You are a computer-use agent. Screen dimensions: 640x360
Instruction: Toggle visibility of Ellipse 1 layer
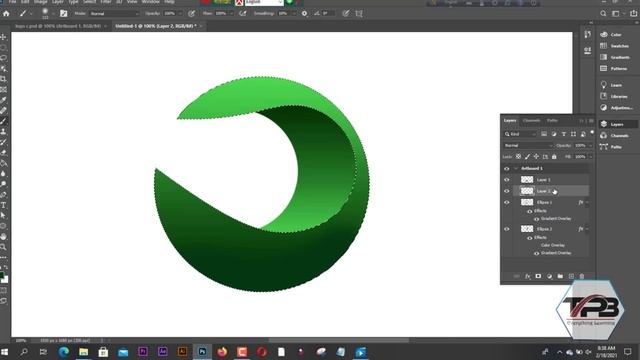point(507,202)
